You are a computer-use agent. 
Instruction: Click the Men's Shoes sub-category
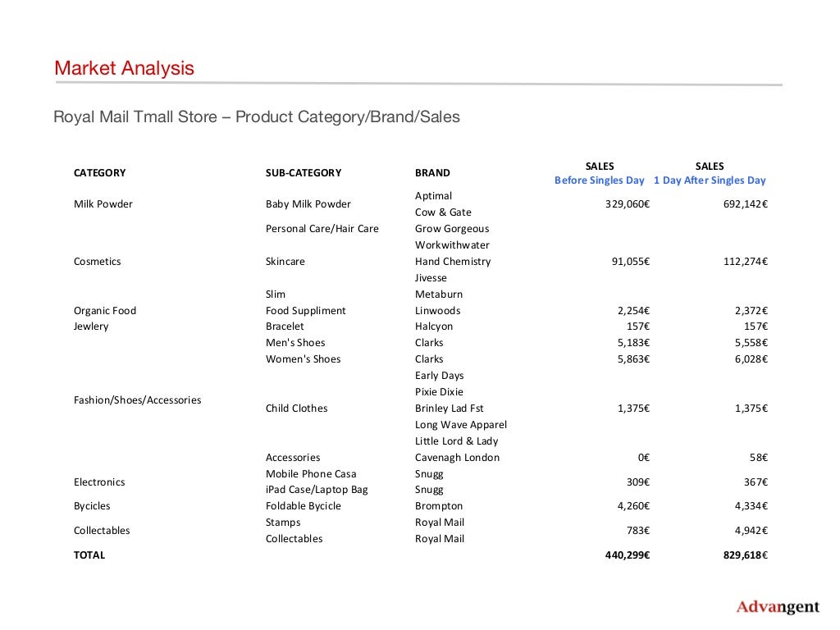coord(295,343)
